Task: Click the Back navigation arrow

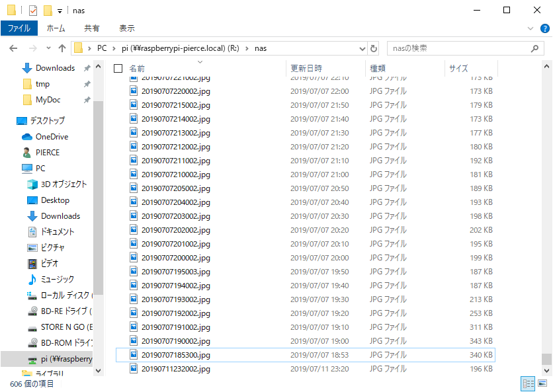Action: pyautogui.click(x=13, y=48)
